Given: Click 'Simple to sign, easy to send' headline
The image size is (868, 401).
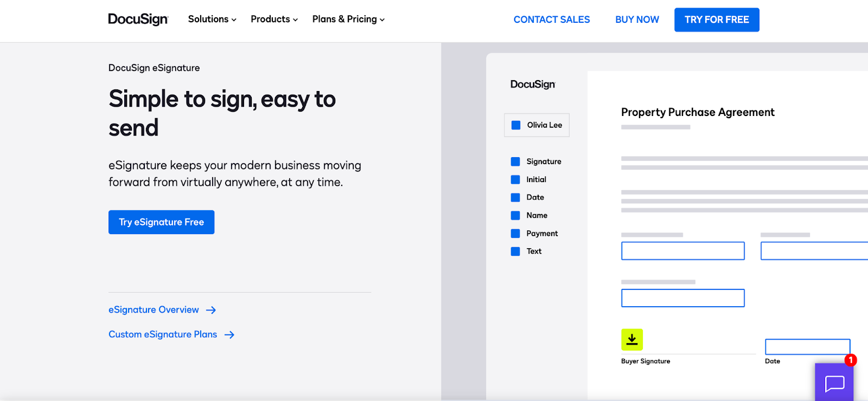Looking at the screenshot, I should (x=222, y=113).
